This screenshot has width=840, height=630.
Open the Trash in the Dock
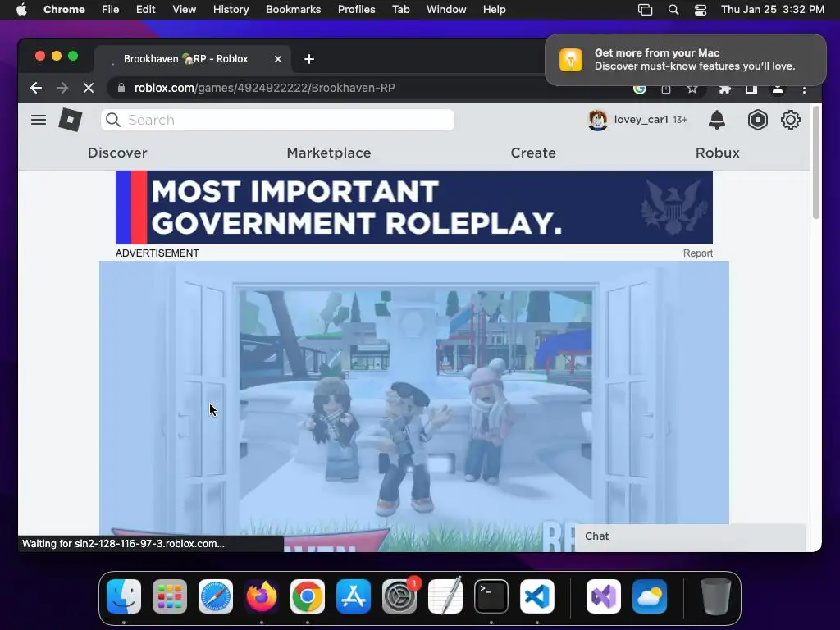coord(715,596)
